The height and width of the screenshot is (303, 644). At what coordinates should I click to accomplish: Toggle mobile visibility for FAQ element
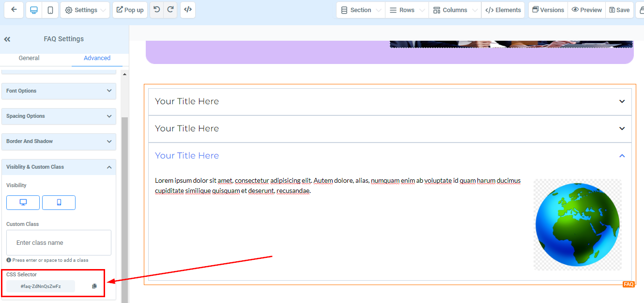[x=59, y=203]
